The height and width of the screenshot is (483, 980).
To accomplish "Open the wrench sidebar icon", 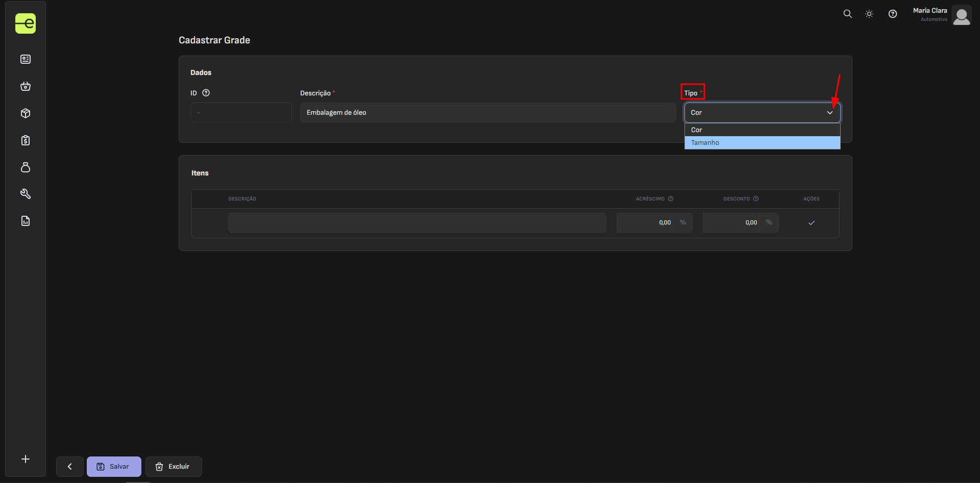I will coord(26,194).
